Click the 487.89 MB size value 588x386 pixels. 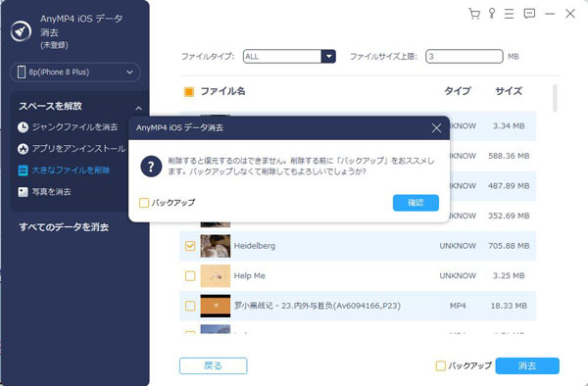(509, 186)
